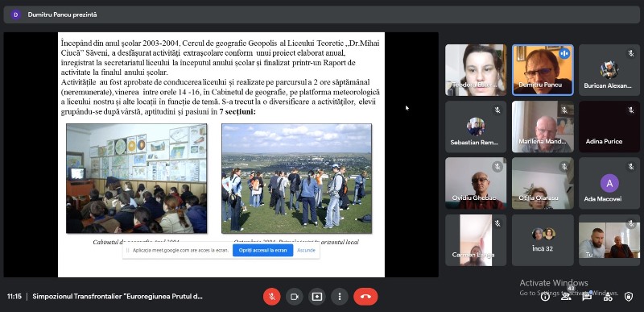Viewport: 644px width, 312px height.
Task: Select the Teodora participant video tile
Action: 476,70
